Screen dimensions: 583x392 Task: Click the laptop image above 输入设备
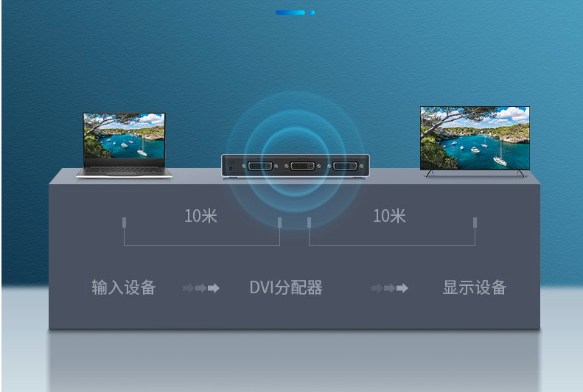(124, 145)
